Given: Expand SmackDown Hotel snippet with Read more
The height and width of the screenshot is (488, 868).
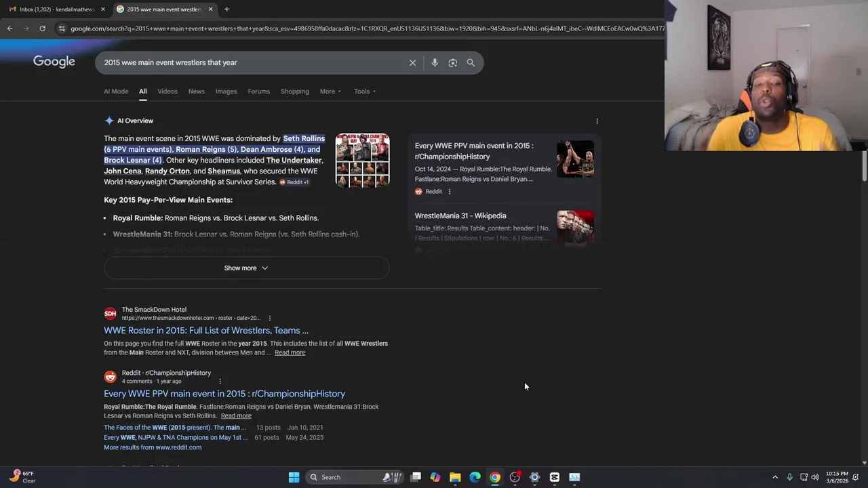Looking at the screenshot, I should point(290,352).
